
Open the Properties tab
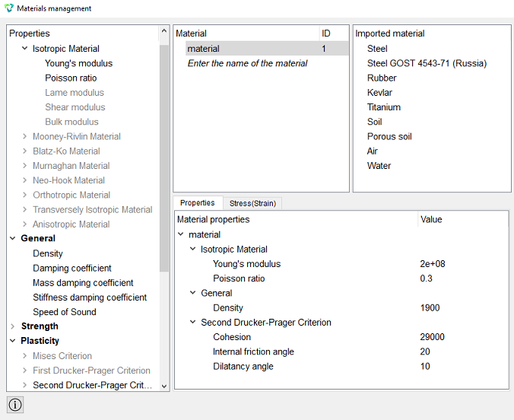click(198, 203)
